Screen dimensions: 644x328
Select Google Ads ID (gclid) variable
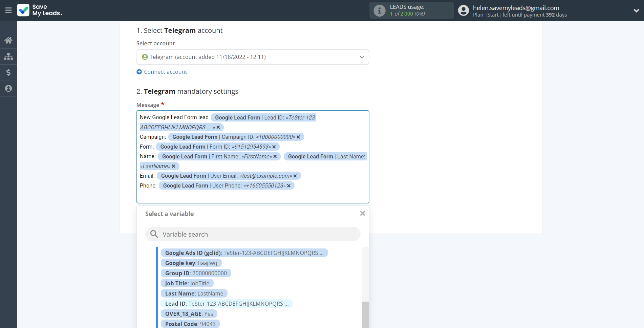(x=244, y=253)
